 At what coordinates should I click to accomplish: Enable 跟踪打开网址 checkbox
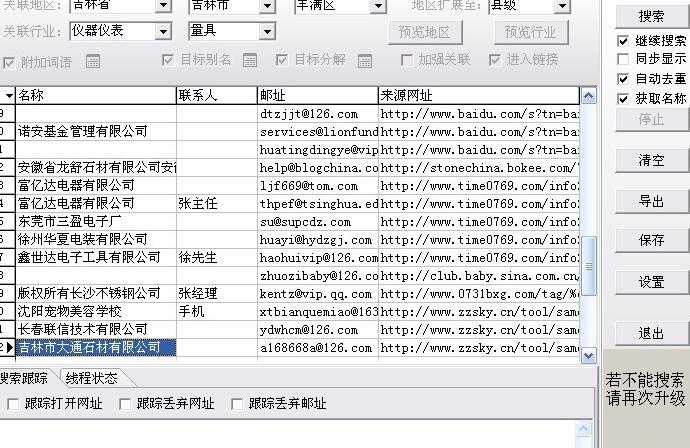click(13, 404)
